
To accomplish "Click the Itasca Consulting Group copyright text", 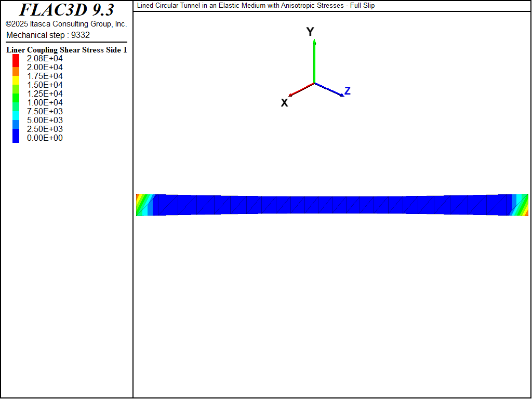I will click(x=66, y=24).
